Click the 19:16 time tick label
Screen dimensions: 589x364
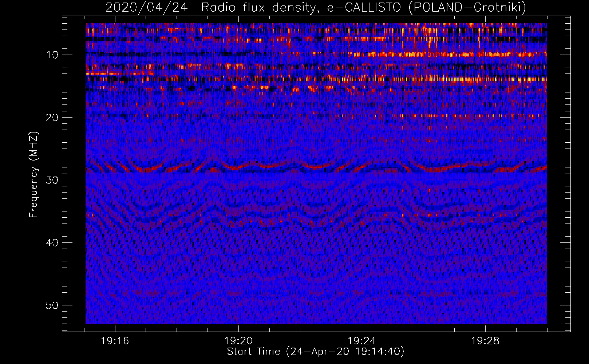pos(115,341)
